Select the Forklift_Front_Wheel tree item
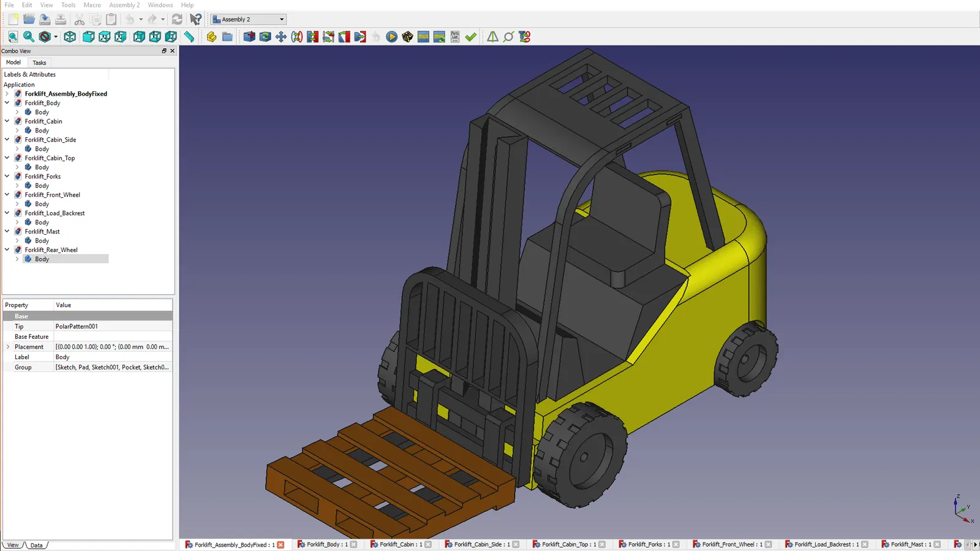The width and height of the screenshot is (980, 551). 52,195
